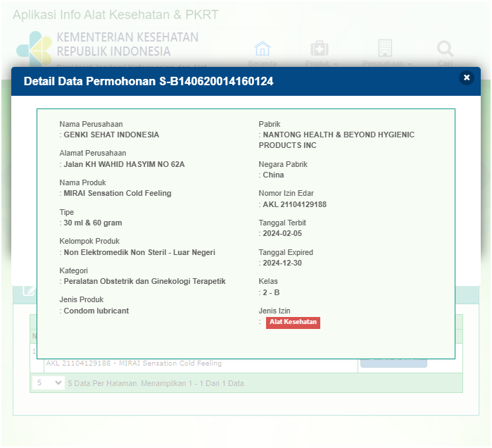Click the Tanggal Expired date 2024-12-30
This screenshot has width=492, height=448.
[x=282, y=263]
